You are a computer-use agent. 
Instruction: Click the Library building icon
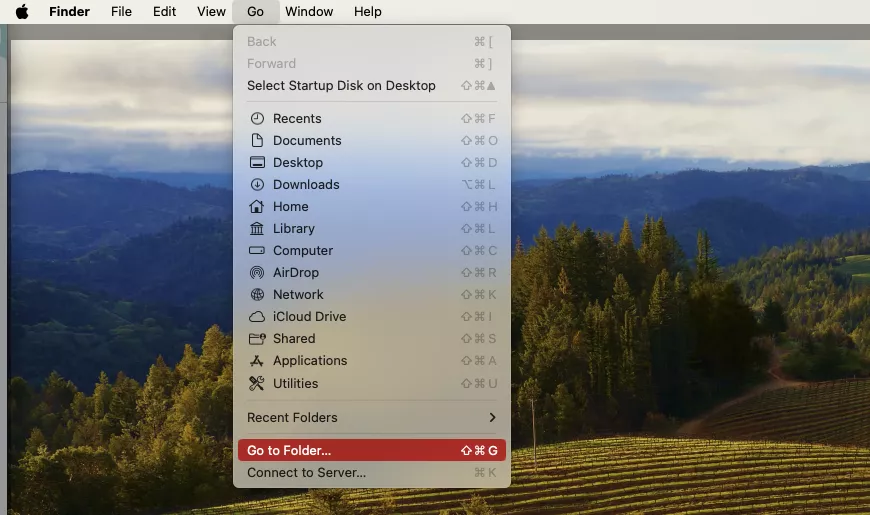tap(257, 229)
